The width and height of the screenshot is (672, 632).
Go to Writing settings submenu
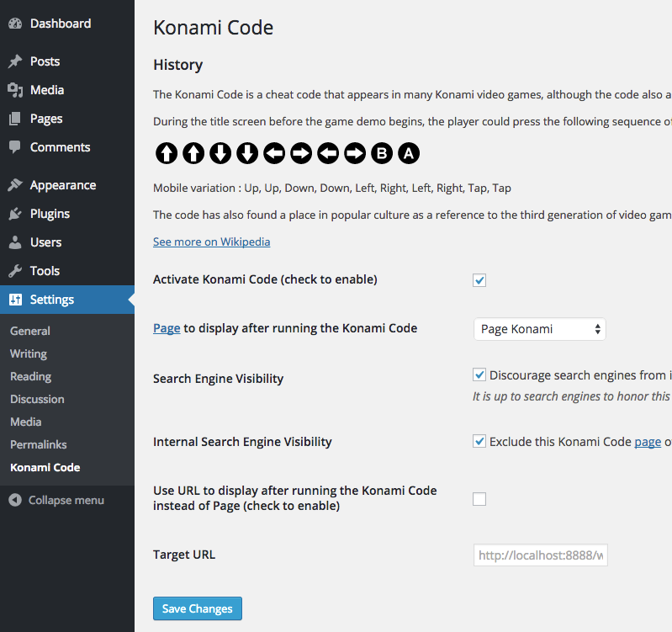click(x=29, y=353)
